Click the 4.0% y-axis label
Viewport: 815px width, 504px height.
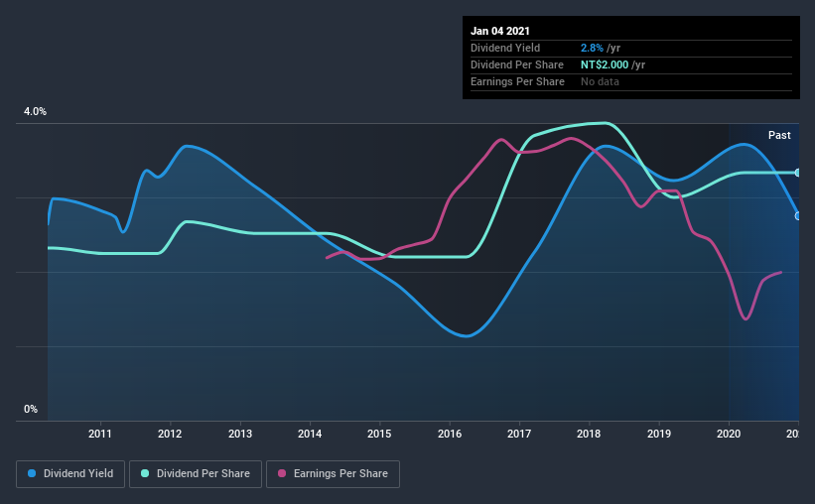(35, 112)
